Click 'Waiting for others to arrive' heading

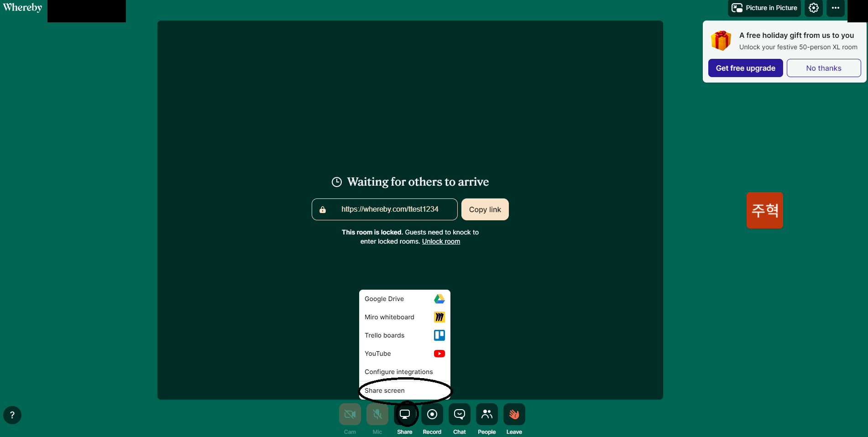(x=418, y=182)
